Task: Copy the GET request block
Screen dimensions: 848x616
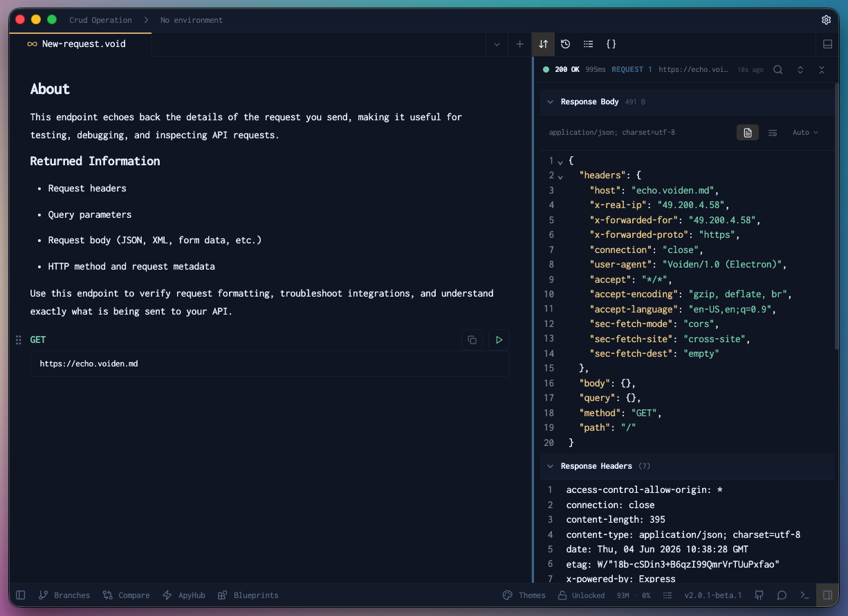Action: [x=472, y=340]
